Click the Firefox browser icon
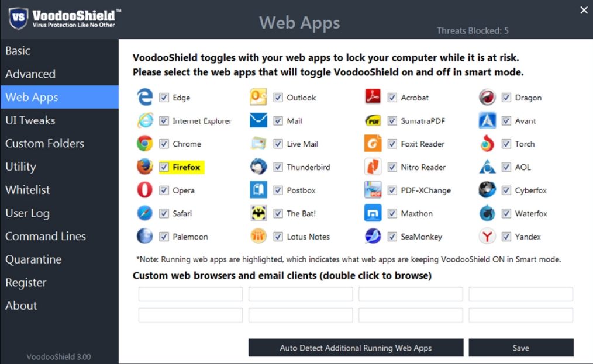 (x=145, y=167)
